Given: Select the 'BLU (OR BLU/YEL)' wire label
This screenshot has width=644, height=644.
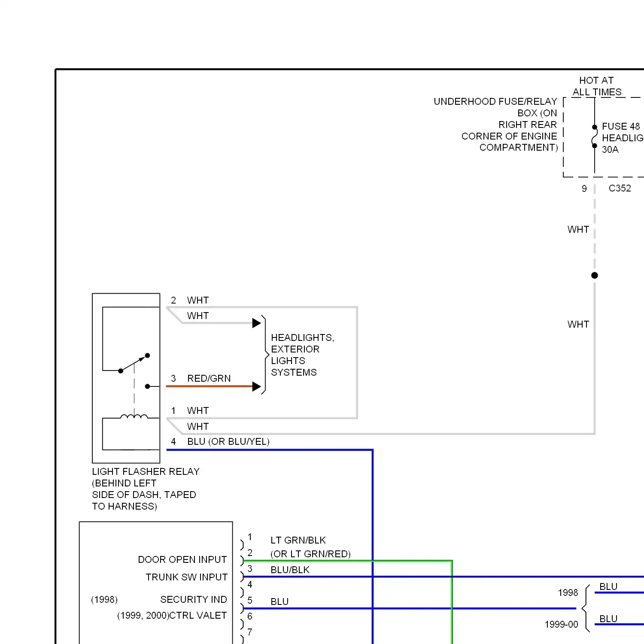Looking at the screenshot, I should click(228, 441).
